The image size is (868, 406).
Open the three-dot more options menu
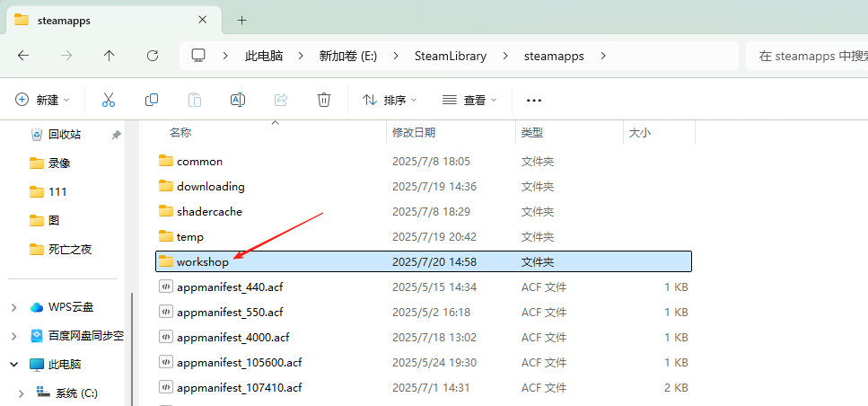click(x=534, y=101)
